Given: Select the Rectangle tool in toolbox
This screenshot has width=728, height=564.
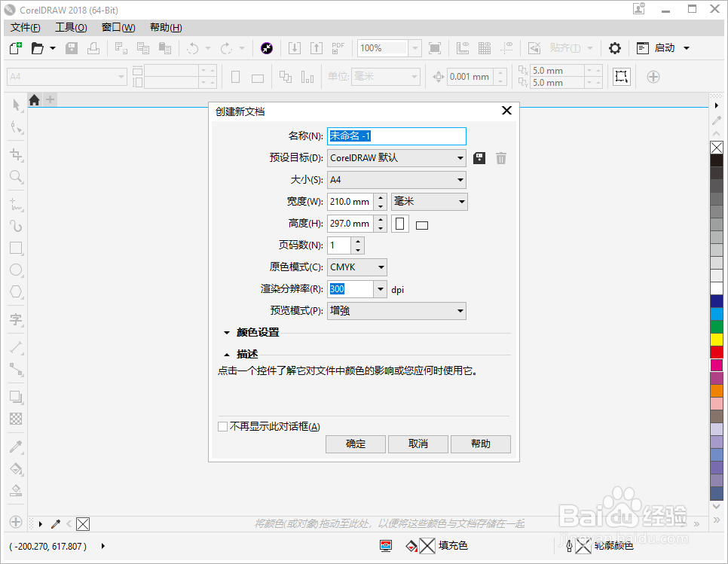Looking at the screenshot, I should coord(17,248).
